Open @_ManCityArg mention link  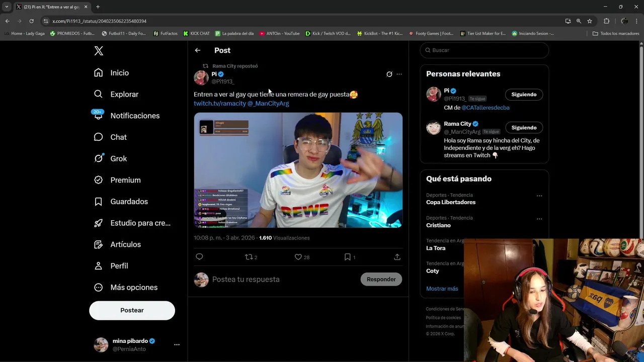click(x=268, y=104)
